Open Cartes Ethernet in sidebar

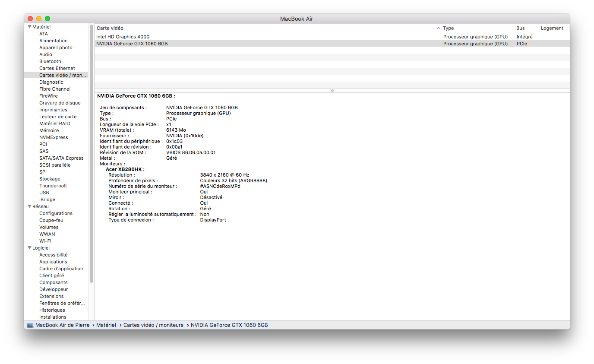coord(57,68)
